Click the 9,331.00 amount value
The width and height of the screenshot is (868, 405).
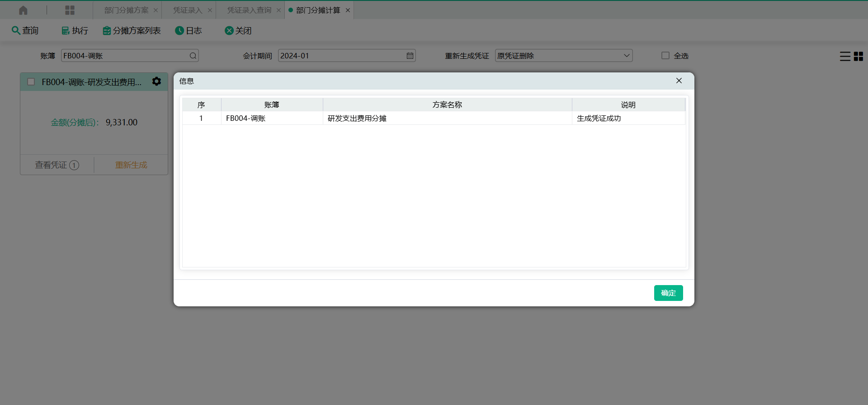click(x=122, y=123)
